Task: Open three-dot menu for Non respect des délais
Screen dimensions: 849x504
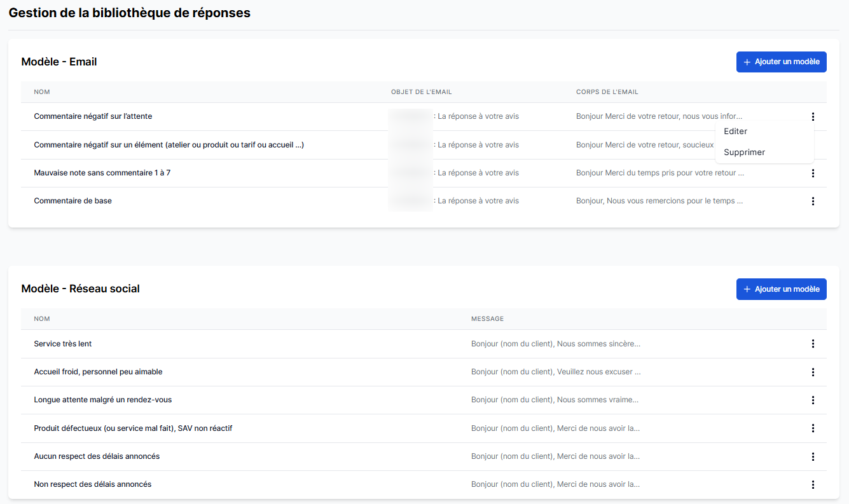Action: tap(813, 484)
